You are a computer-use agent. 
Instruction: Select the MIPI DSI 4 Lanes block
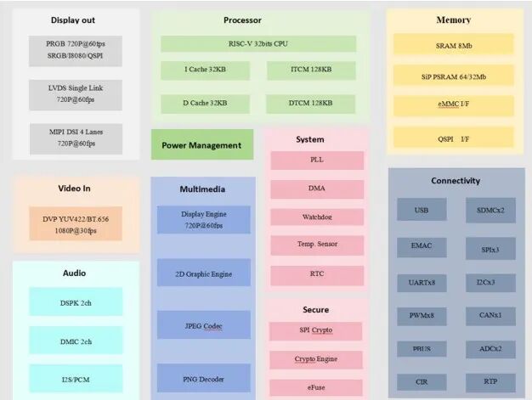76,137
